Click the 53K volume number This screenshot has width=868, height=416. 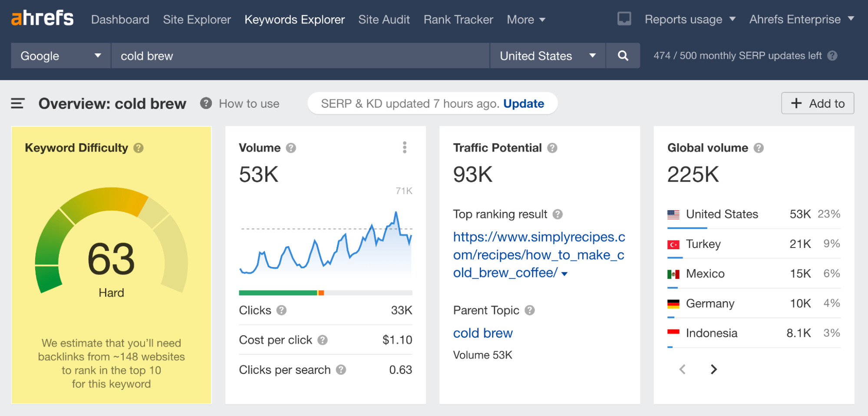click(258, 175)
